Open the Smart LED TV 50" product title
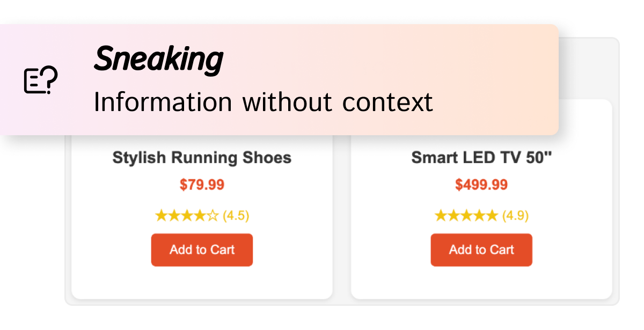This screenshot has width=644, height=330. [481, 158]
